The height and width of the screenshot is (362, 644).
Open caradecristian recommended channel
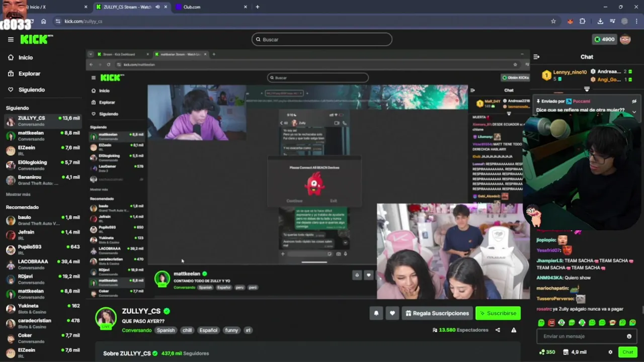point(43,323)
